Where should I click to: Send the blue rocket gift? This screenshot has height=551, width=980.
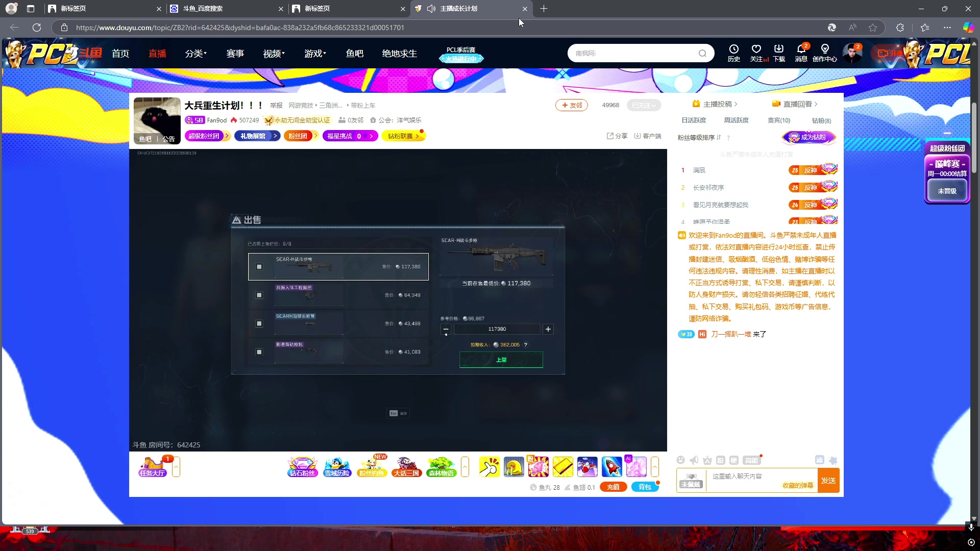(611, 467)
